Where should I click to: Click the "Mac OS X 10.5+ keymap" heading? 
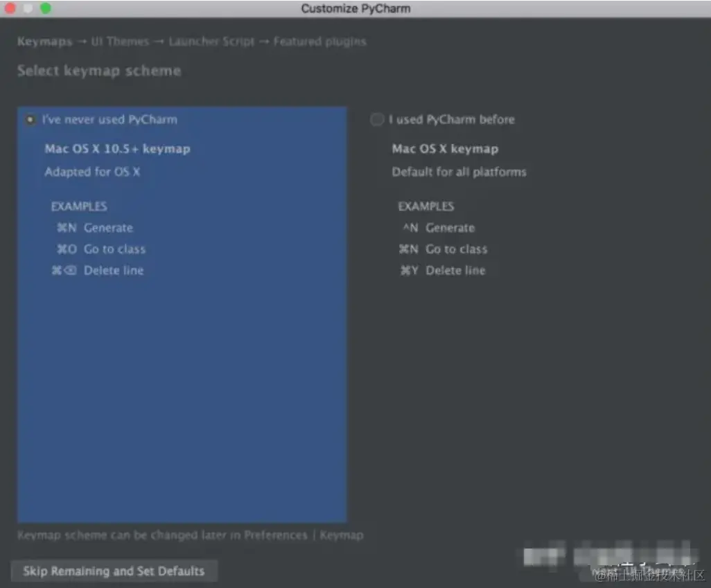coord(117,149)
